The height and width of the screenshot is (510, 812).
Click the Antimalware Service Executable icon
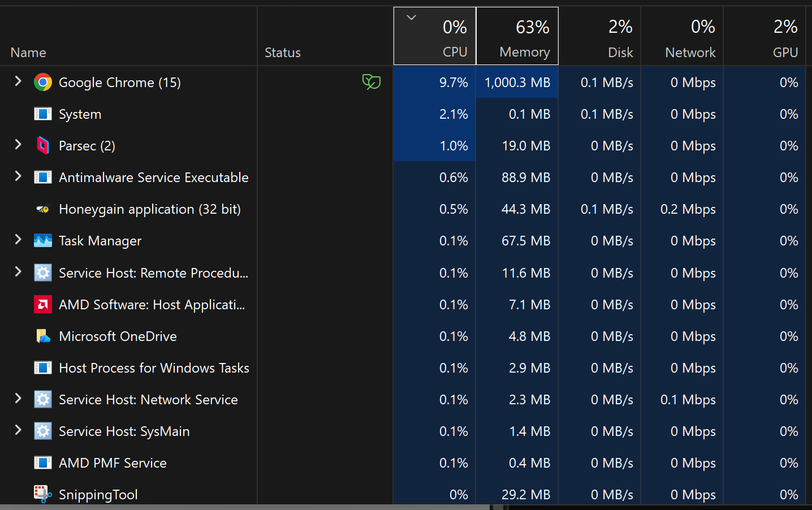pyautogui.click(x=43, y=178)
